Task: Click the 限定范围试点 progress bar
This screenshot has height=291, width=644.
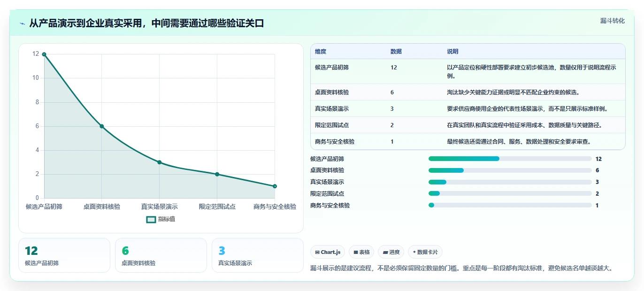Action: coord(510,194)
